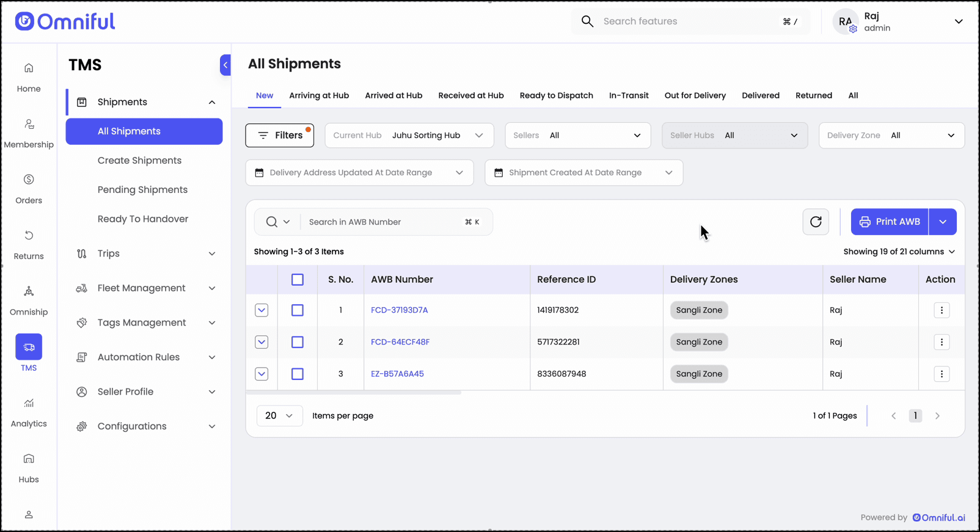Click the horizontal table scrollbar
The height and width of the screenshot is (532, 980).
pos(353,393)
